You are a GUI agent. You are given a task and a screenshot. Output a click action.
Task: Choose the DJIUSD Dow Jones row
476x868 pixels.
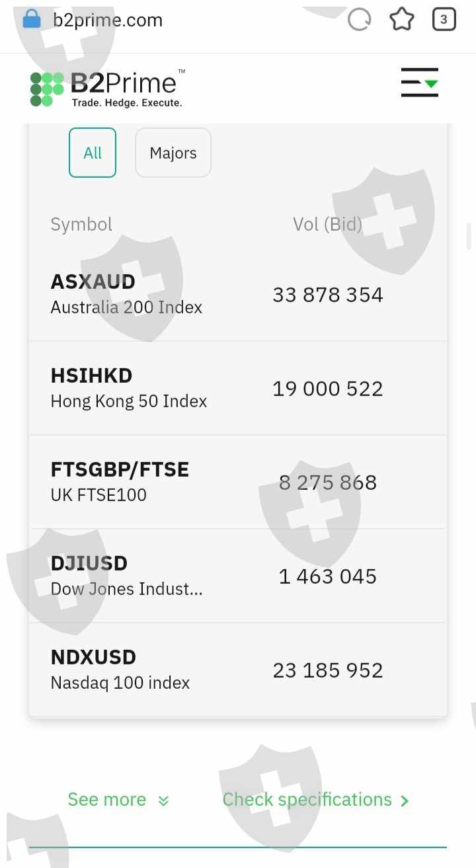click(238, 576)
